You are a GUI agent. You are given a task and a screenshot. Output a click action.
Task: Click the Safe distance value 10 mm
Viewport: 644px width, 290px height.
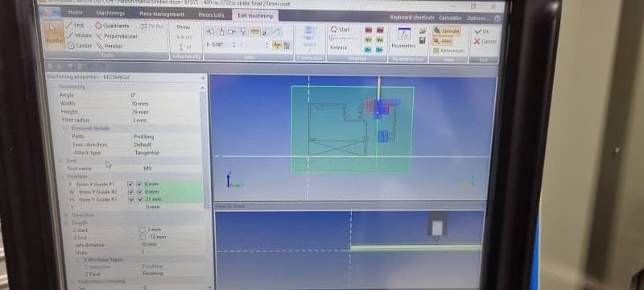149,244
